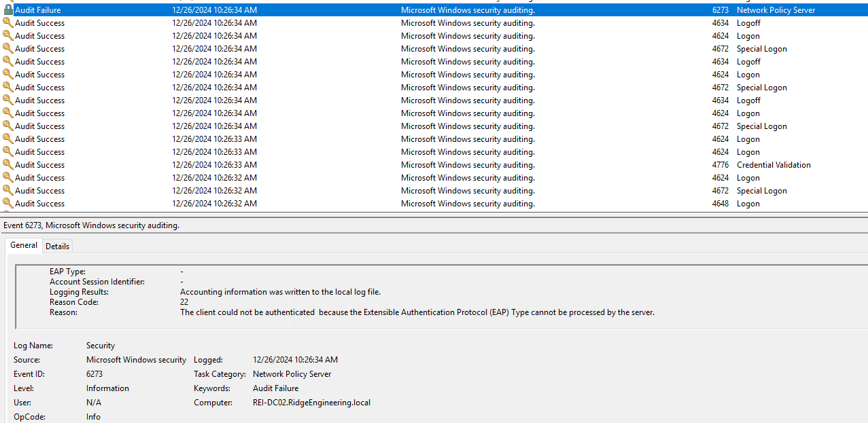Click the key icon of the 10:26:32 Special Logon row
The width and height of the screenshot is (868, 423).
coord(8,191)
